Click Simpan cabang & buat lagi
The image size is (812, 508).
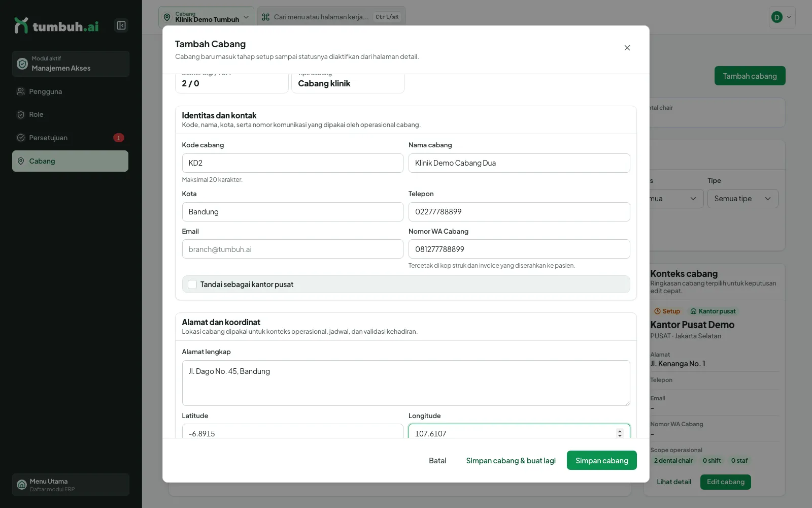click(511, 460)
